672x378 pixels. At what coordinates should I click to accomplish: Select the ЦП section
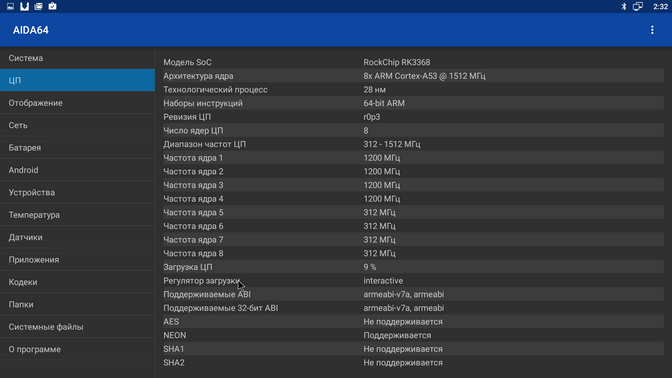click(77, 80)
